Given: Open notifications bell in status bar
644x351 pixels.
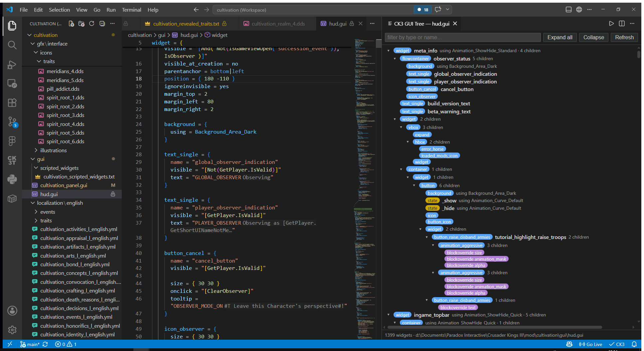Looking at the screenshot, I should (634, 344).
